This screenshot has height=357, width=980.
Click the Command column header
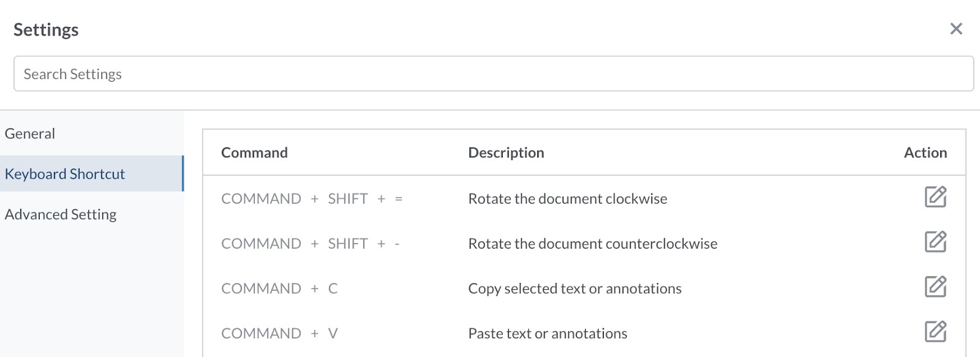pyautogui.click(x=254, y=152)
